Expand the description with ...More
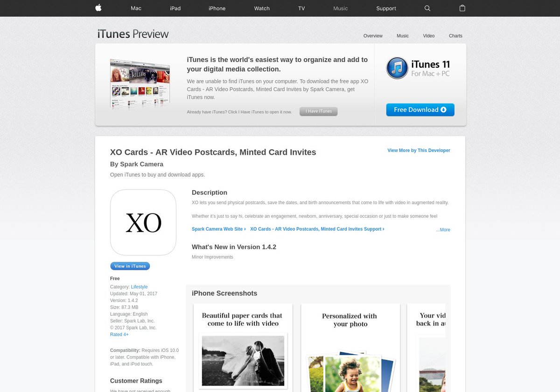 (x=443, y=230)
